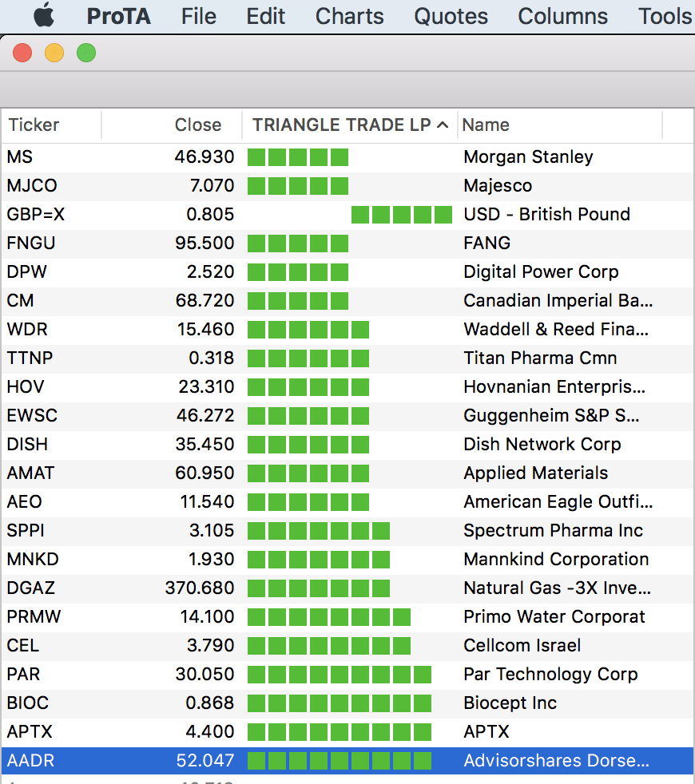Select the DISH ticker
Viewport: 695px width, 784px height.
pos(27,445)
